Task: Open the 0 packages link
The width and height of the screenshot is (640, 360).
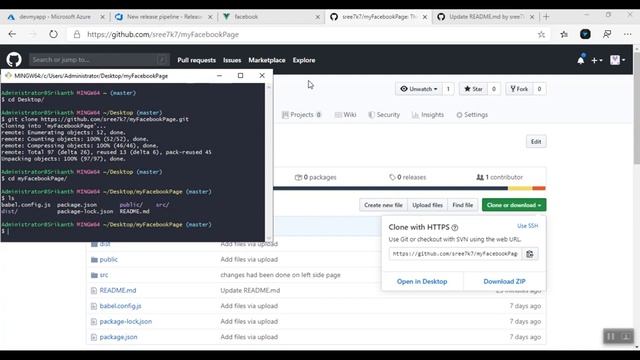Action: [316, 177]
